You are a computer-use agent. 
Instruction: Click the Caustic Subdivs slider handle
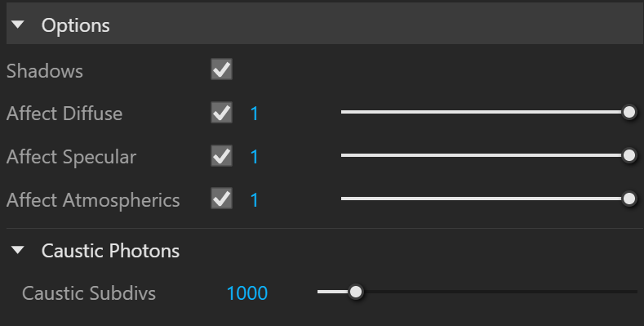pyautogui.click(x=356, y=292)
